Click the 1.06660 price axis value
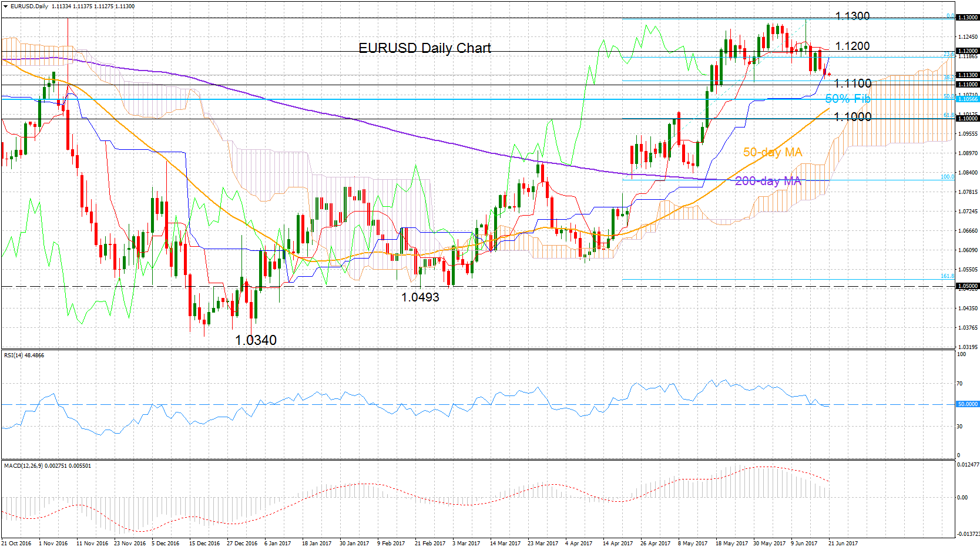This screenshot has height=550, width=980. pyautogui.click(x=968, y=231)
